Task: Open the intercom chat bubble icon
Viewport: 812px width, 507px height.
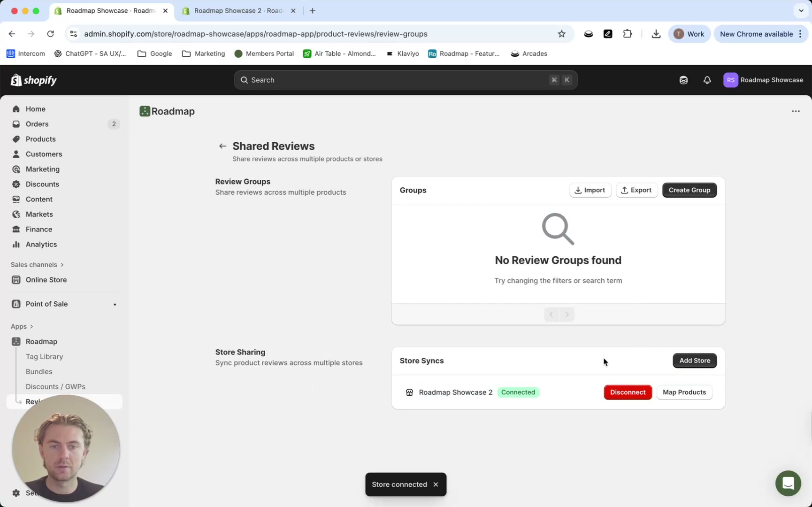Action: (x=788, y=483)
